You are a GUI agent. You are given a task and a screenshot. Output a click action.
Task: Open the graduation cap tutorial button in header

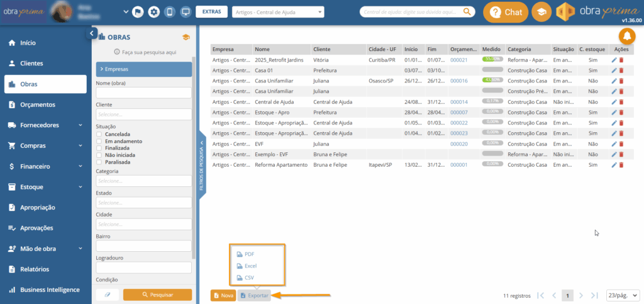(541, 13)
